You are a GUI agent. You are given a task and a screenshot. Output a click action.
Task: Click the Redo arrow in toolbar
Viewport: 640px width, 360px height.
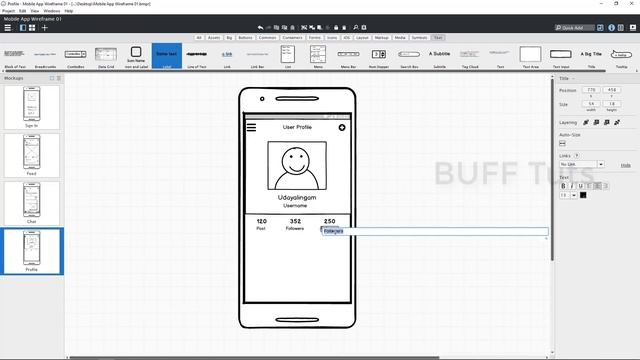click(268, 28)
